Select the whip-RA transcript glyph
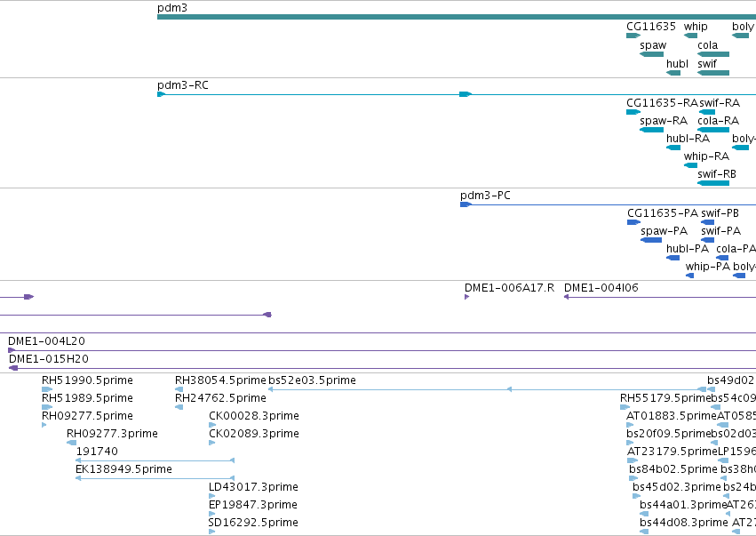756x536 pixels. click(690, 165)
